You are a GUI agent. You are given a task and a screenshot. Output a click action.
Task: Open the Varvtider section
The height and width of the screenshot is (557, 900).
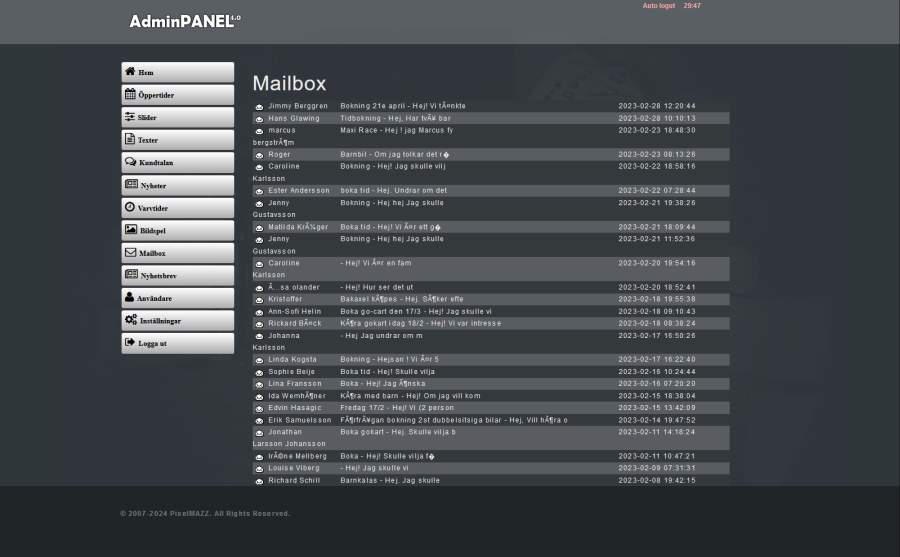click(x=177, y=208)
